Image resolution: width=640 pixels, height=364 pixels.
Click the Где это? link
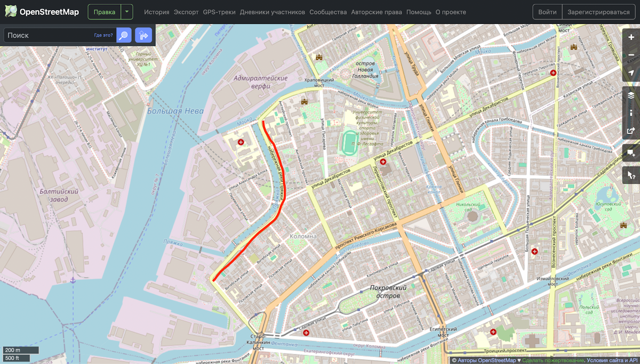103,35
